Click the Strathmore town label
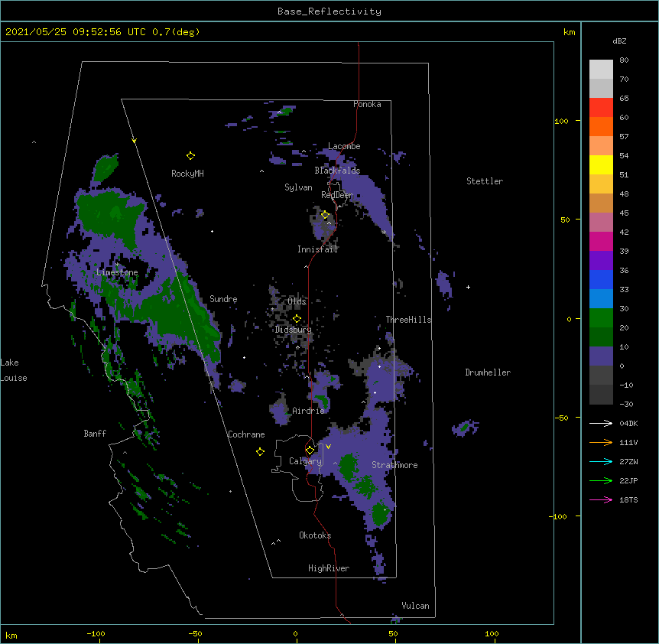 394,465
